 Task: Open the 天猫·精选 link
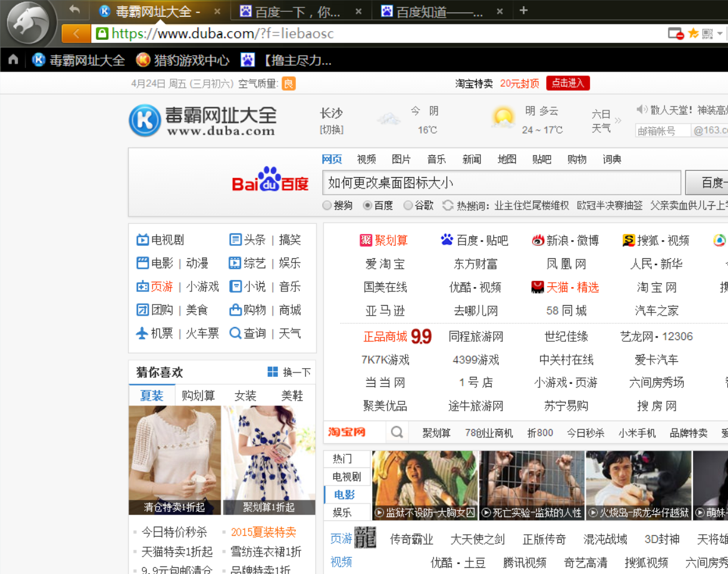click(565, 287)
